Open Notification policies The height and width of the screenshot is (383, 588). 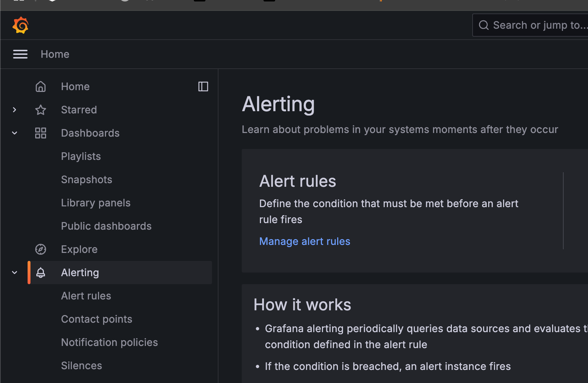(109, 342)
